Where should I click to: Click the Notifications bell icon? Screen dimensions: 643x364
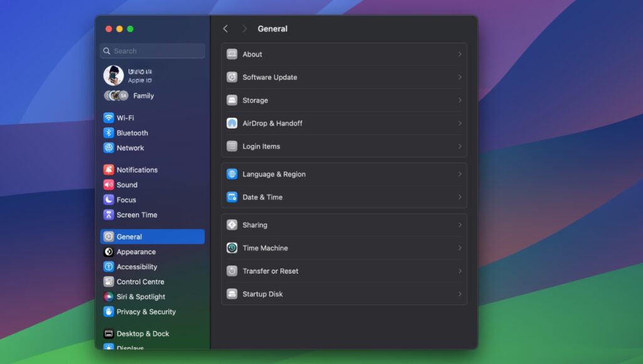[109, 169]
